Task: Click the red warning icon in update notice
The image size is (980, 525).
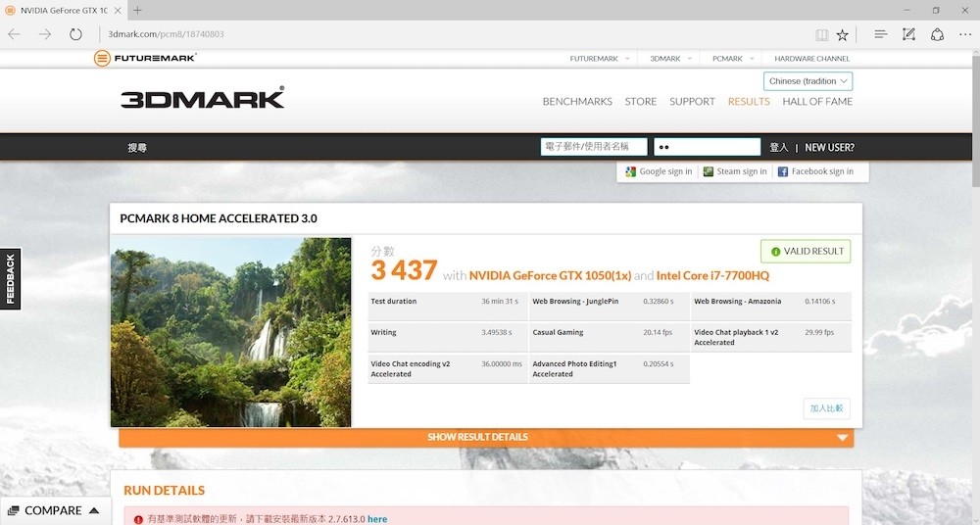Action: [x=139, y=519]
